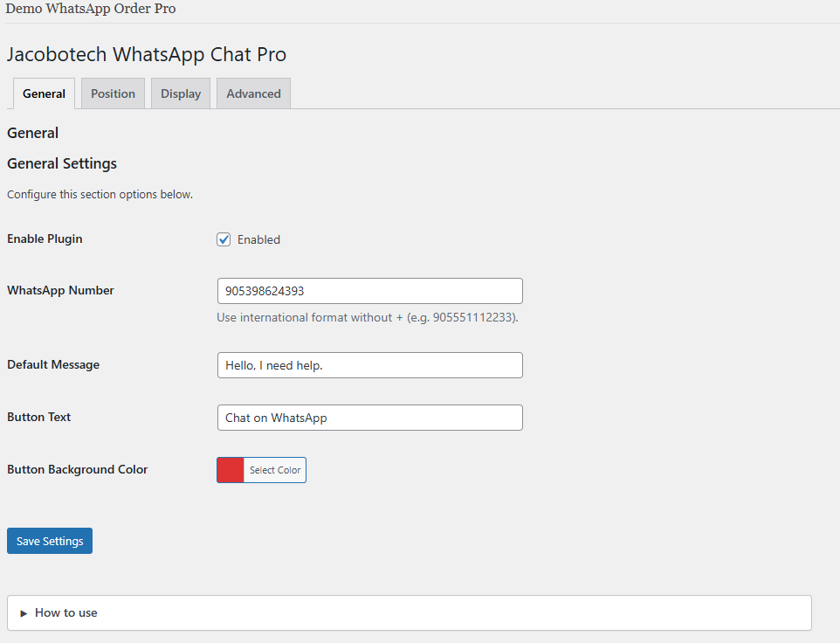Viewport: 840px width, 643px height.
Task: Click the Save Settings button
Action: pyautogui.click(x=50, y=541)
